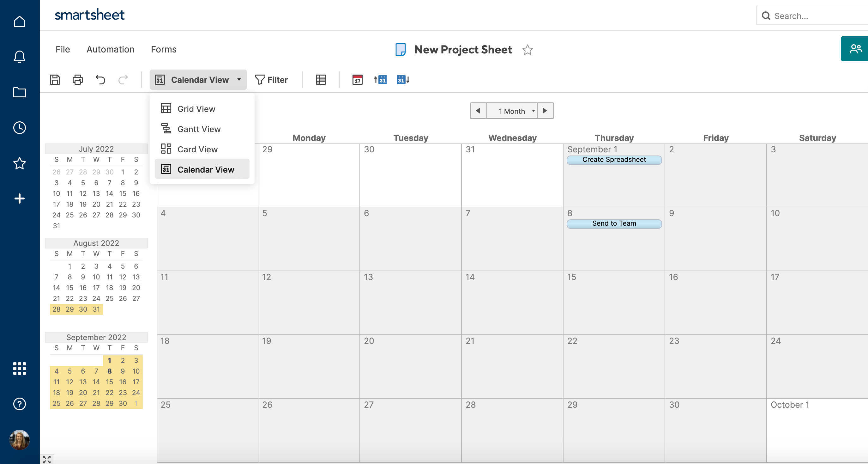Viewport: 868px width, 464px height.
Task: Click the Filter button
Action: (271, 80)
